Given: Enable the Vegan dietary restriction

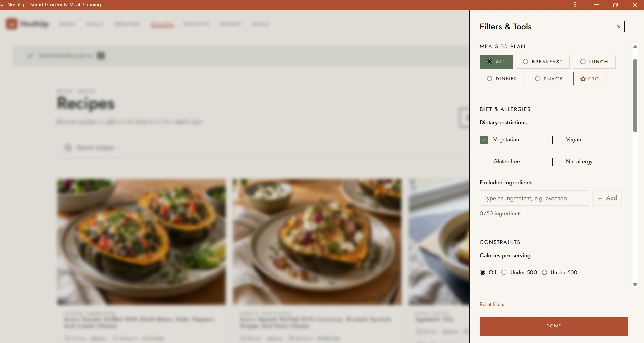Looking at the screenshot, I should pyautogui.click(x=556, y=140).
